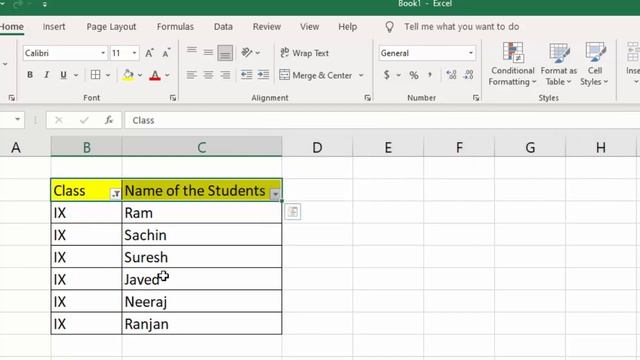Select column D header

point(317,147)
